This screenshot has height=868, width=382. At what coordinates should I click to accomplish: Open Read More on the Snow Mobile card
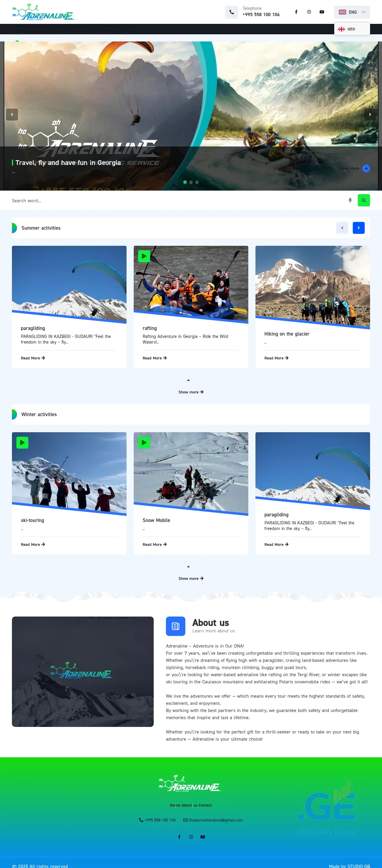click(x=154, y=545)
